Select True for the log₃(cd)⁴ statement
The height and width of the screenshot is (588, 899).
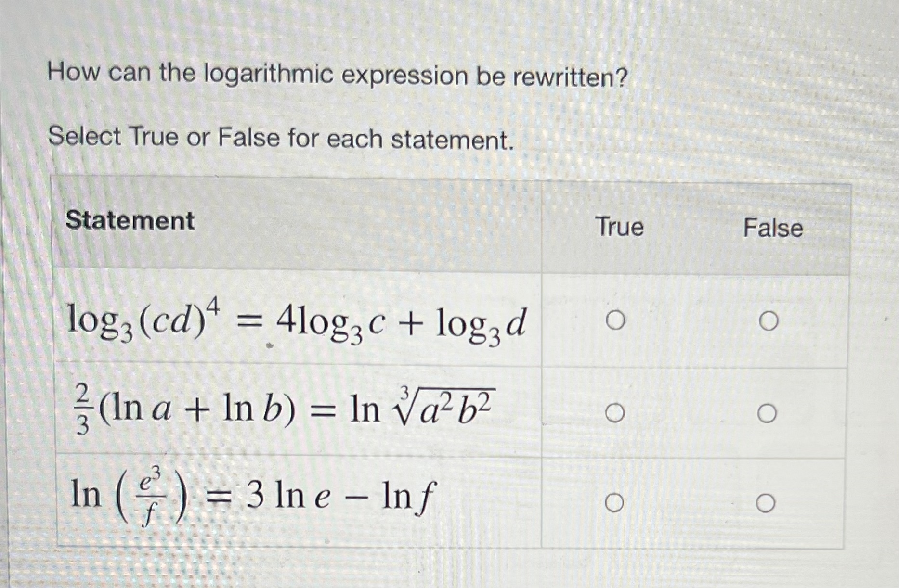[x=615, y=320]
